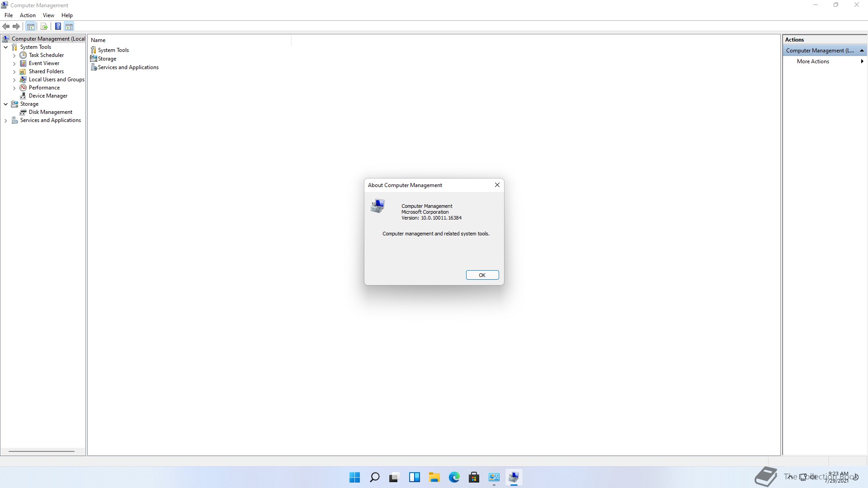Click the Microsoft Store taskbar icon

pos(474,477)
